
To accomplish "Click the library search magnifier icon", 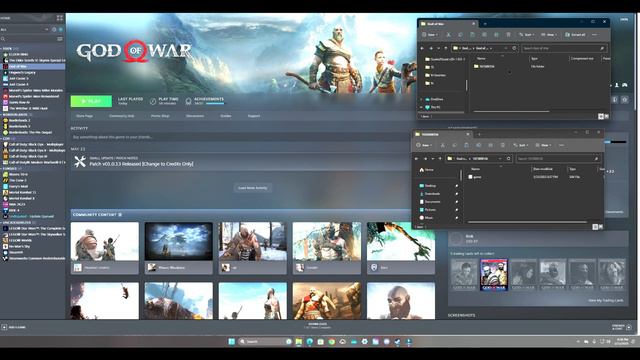I will [3, 39].
